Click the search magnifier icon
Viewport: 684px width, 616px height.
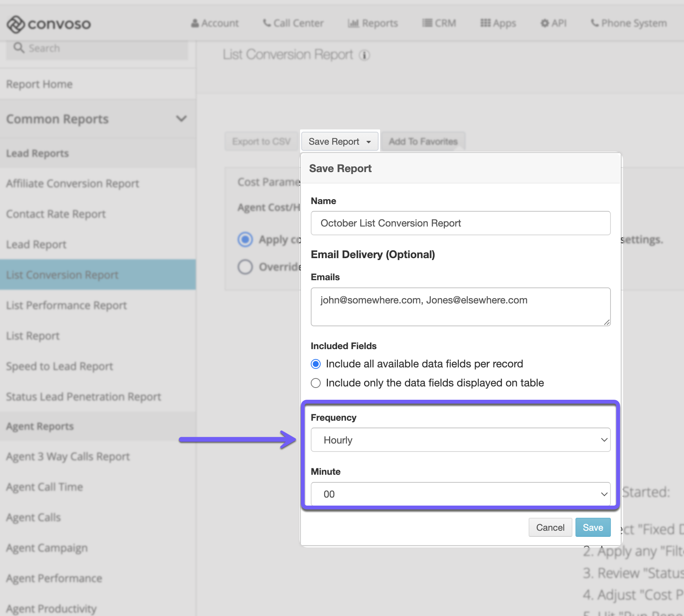pyautogui.click(x=19, y=48)
